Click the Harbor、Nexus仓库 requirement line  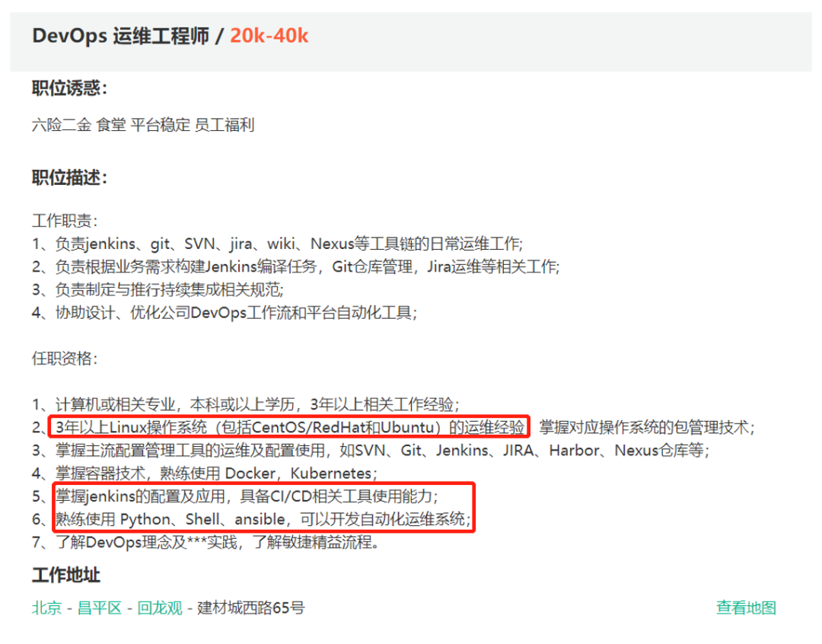(x=371, y=450)
